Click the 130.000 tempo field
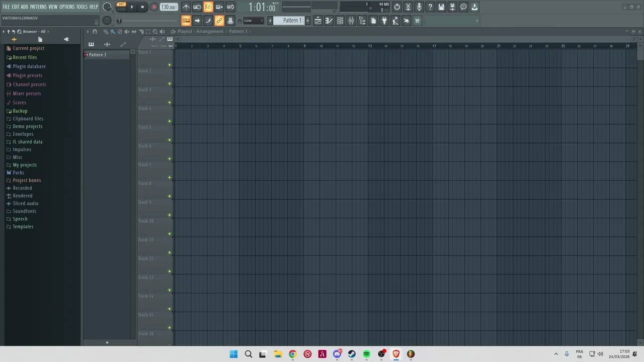Image resolution: width=644 pixels, height=362 pixels. click(x=169, y=7)
